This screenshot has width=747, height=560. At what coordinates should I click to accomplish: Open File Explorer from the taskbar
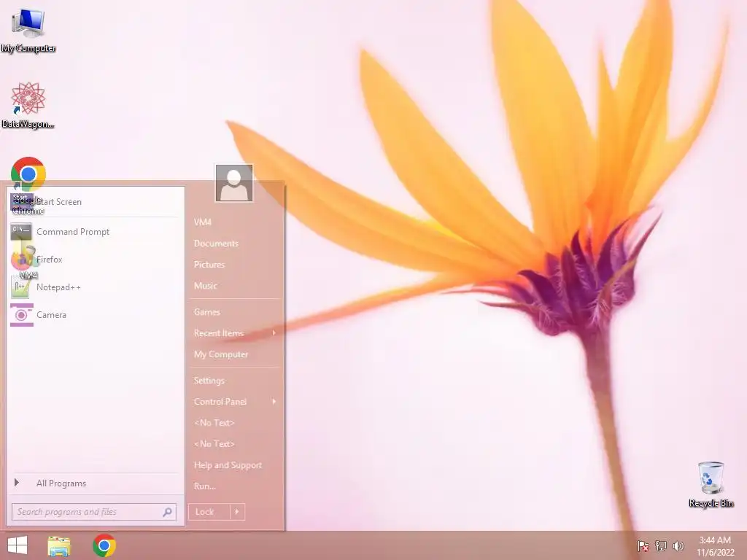(59, 545)
